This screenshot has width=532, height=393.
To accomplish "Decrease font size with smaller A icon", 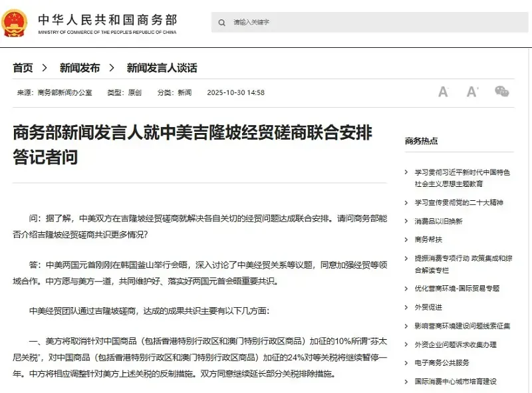I will [443, 92].
